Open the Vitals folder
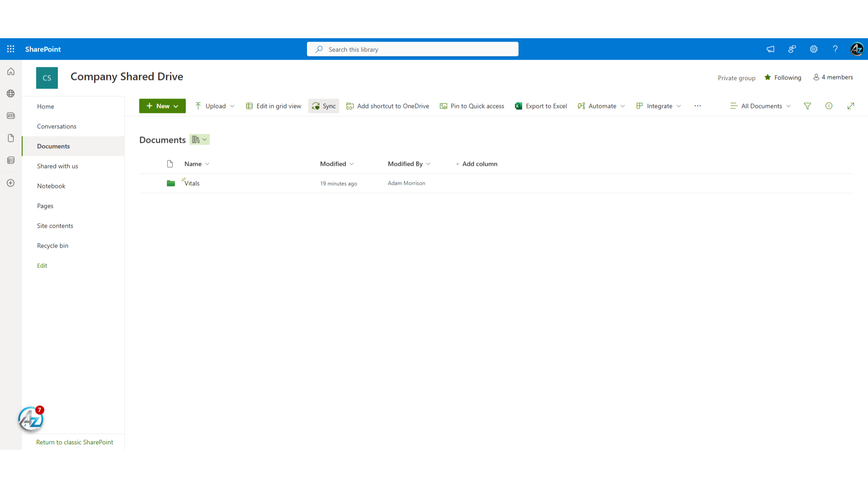This screenshot has width=868, height=488. (x=192, y=183)
